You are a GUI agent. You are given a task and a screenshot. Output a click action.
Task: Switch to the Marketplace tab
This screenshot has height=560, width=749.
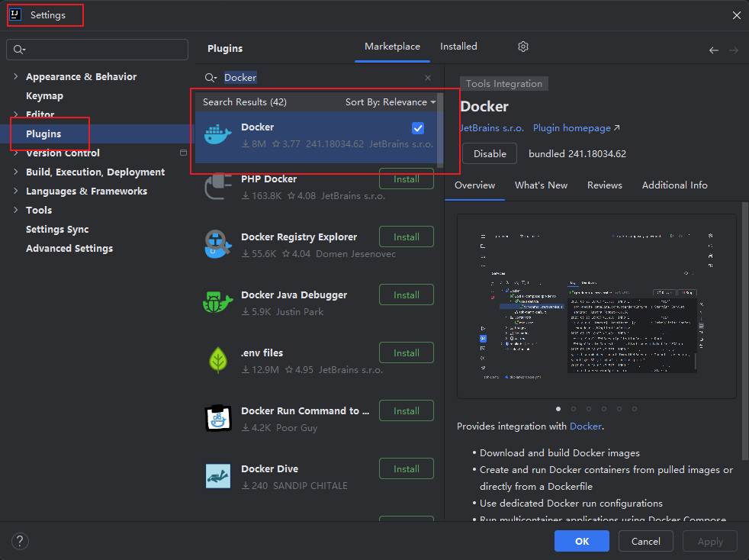(x=392, y=47)
